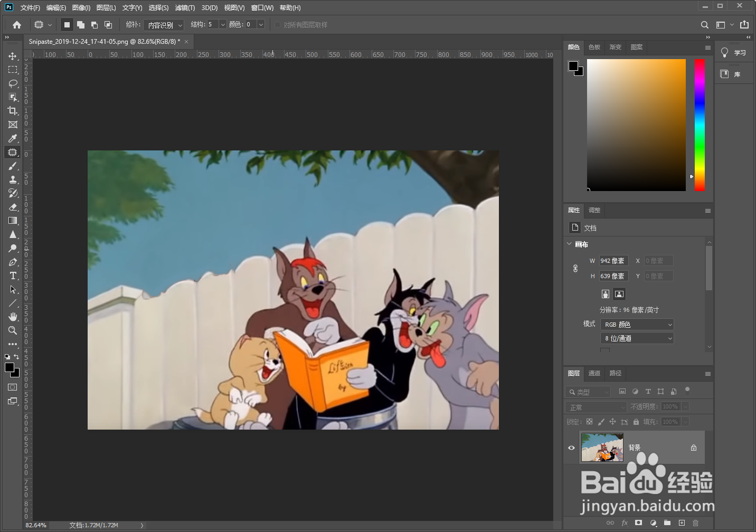Open the tool preset picker arrow
This screenshot has height=532, width=756.
pyautogui.click(x=50, y=25)
